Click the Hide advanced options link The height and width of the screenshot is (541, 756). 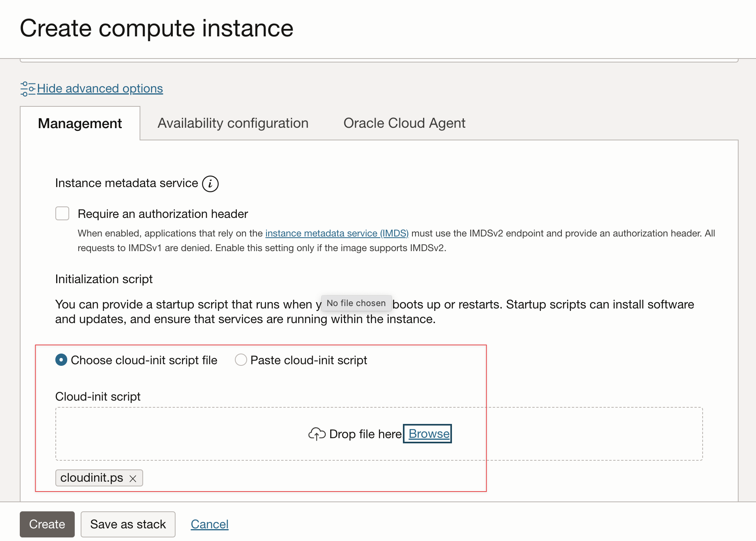(99, 89)
